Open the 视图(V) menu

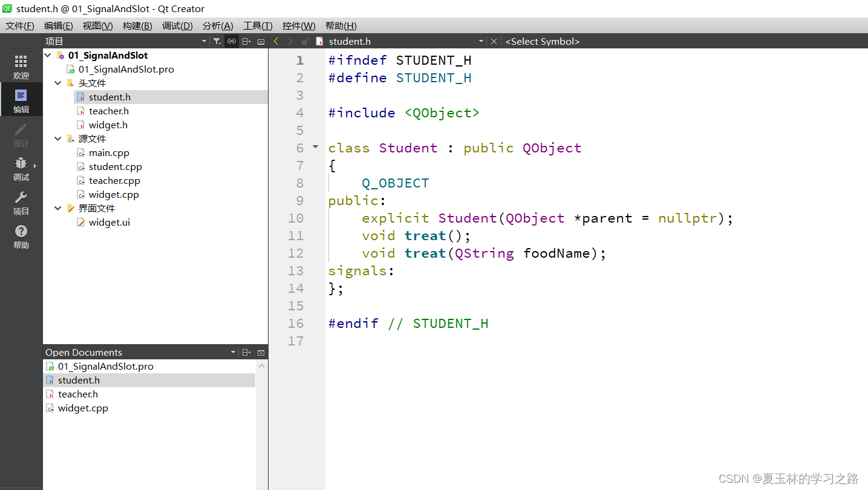tap(98, 25)
